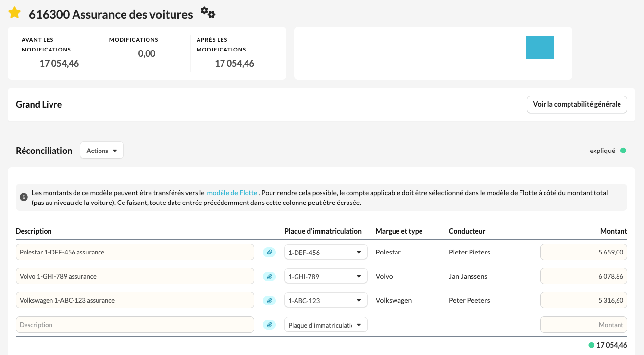
Task: Follow the 'modèle de Flotte' link
Action: point(232,193)
